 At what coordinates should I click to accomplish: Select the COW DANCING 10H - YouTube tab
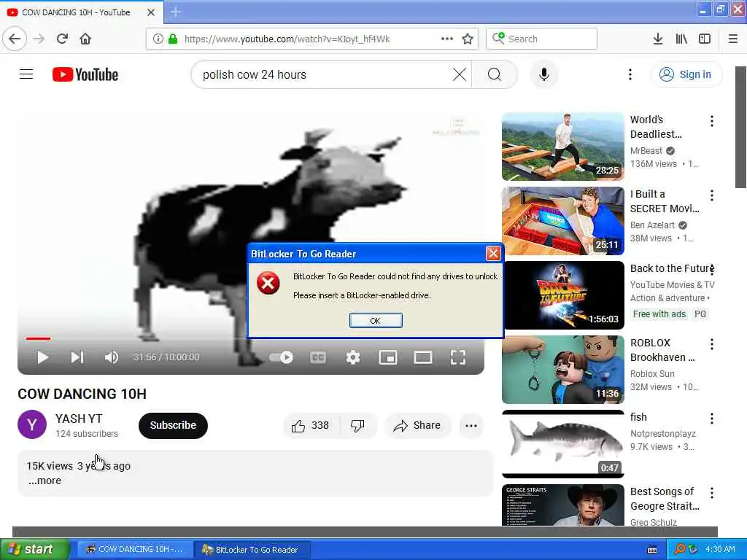click(76, 12)
